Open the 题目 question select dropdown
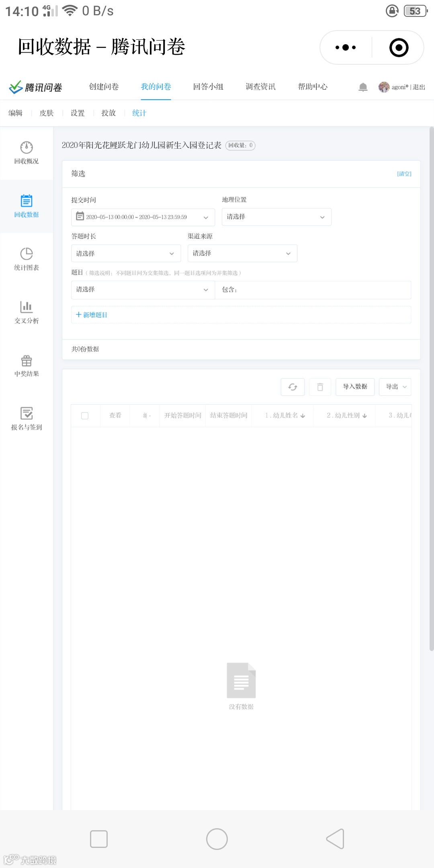 143,290
